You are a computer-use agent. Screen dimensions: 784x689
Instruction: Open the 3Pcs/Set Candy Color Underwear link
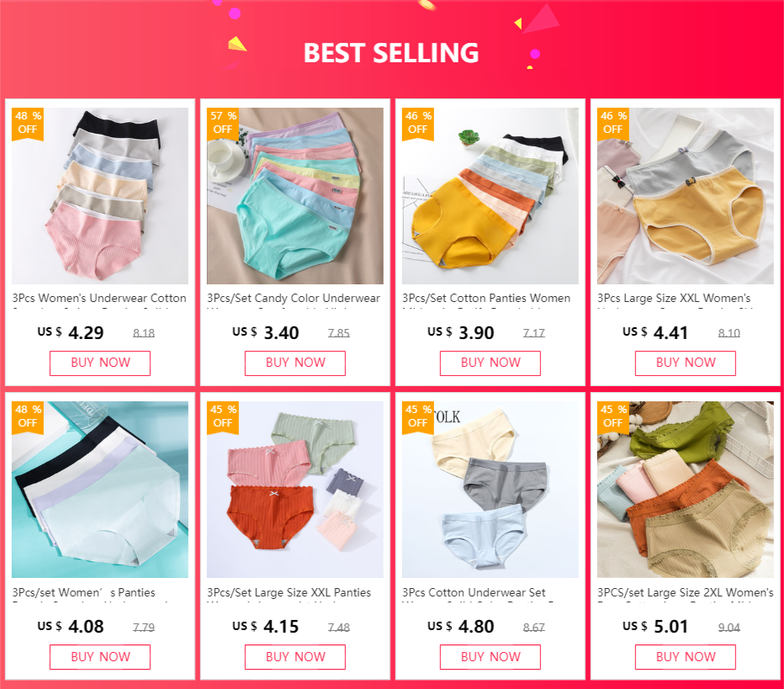(x=294, y=299)
